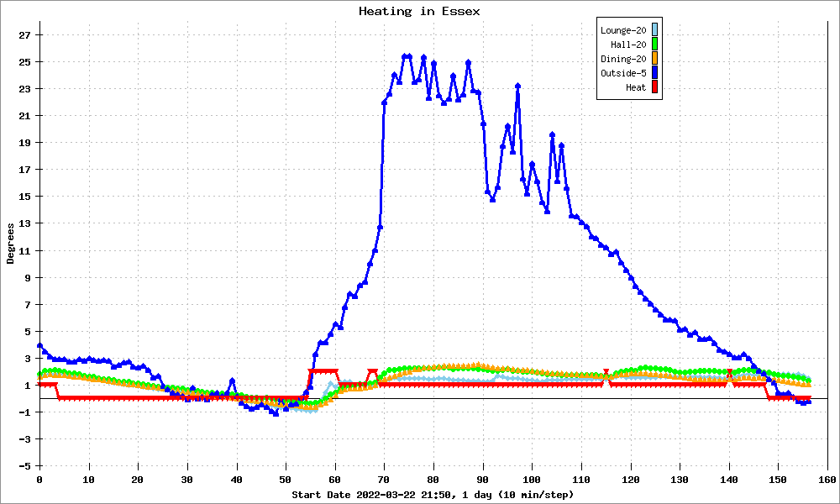Viewport: 840px width, 504px height.
Task: Click y-axis tick label 9
Action: coord(28,278)
